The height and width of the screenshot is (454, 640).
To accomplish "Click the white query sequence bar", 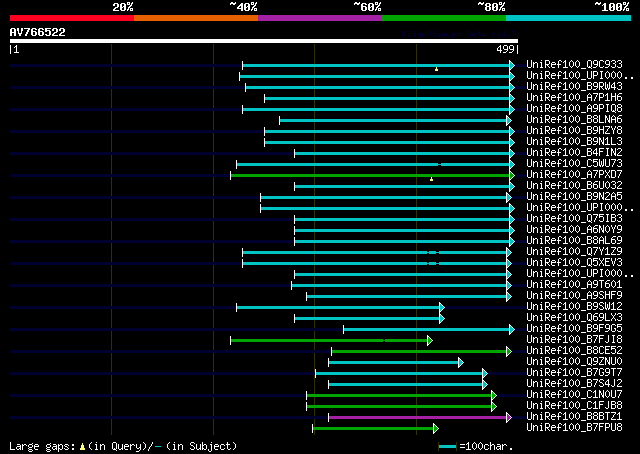I will point(264,41).
